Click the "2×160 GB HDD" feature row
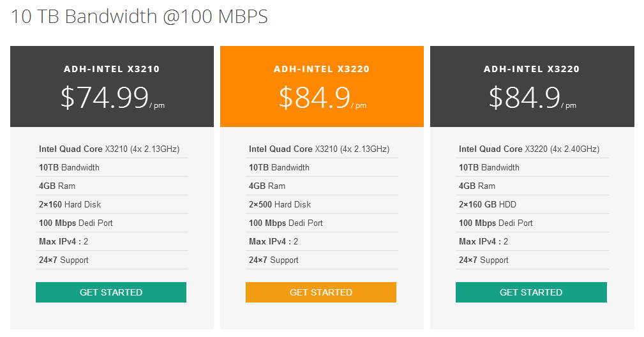Viewport: 644px width, 337px height. click(x=488, y=204)
